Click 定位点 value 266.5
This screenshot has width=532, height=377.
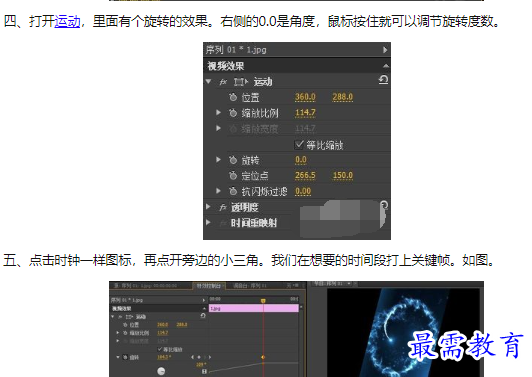(x=305, y=175)
